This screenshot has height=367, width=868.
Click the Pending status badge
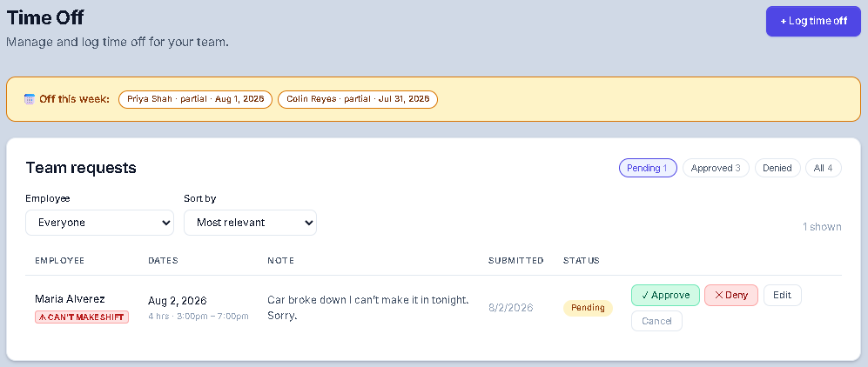(x=588, y=308)
